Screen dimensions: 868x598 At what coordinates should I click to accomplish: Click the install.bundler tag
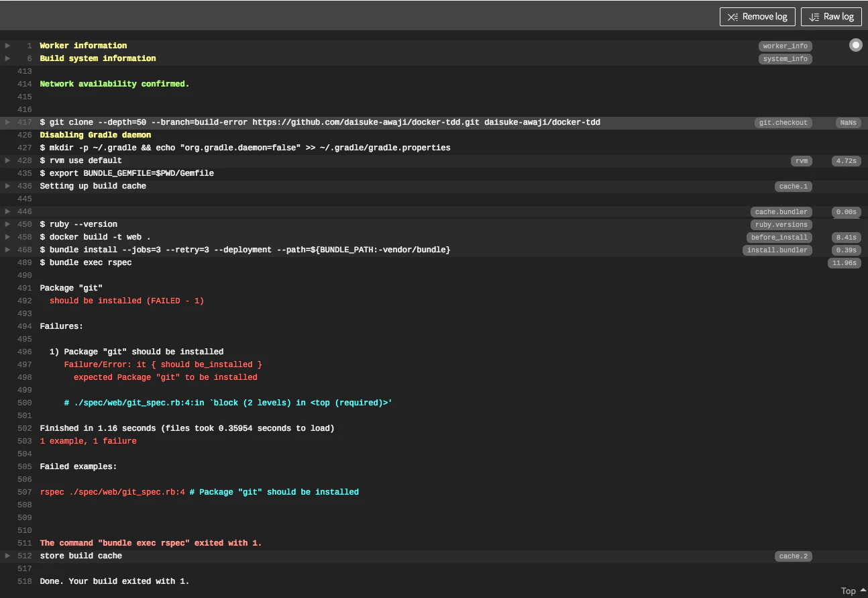coord(777,250)
